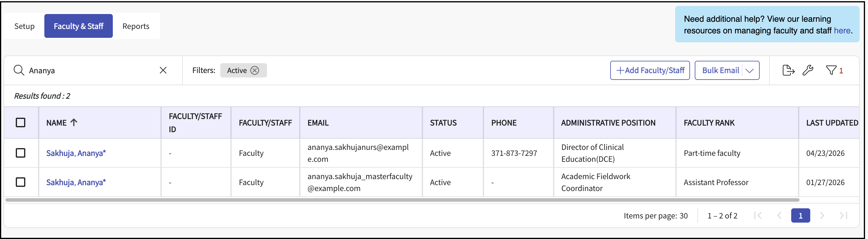
Task: Check the Assistant Professor row checkbox
Action: (21, 182)
